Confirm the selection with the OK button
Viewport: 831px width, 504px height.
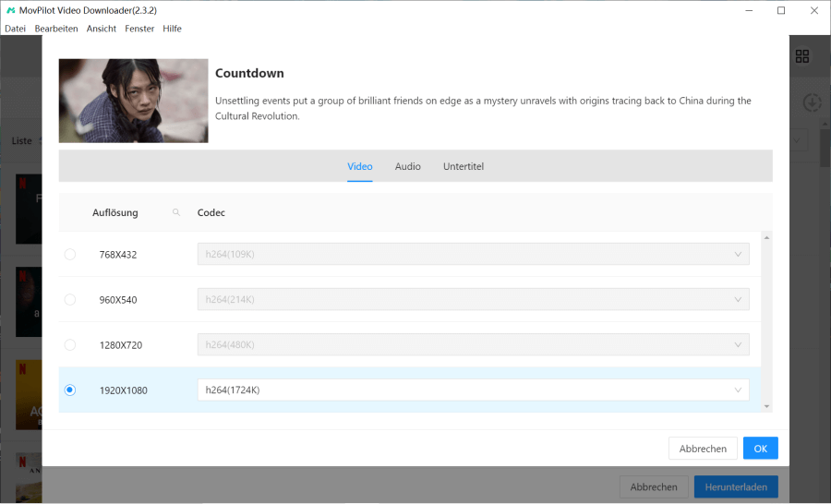point(760,449)
